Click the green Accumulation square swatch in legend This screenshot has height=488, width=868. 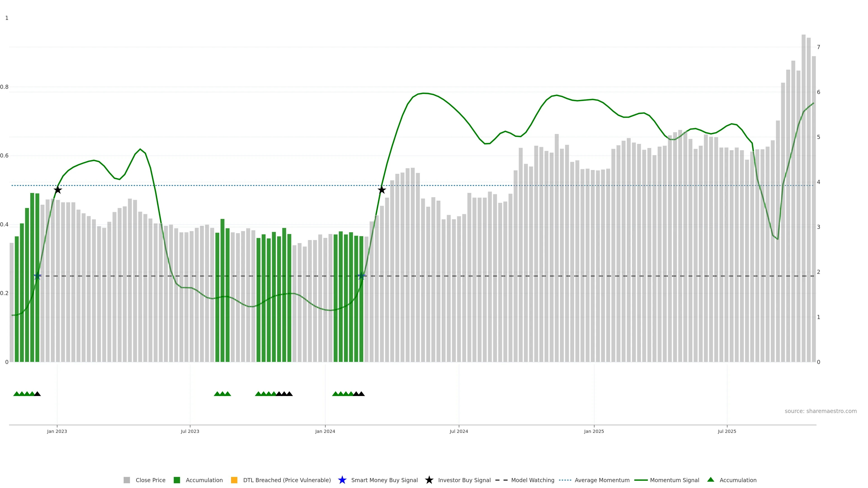pos(177,480)
